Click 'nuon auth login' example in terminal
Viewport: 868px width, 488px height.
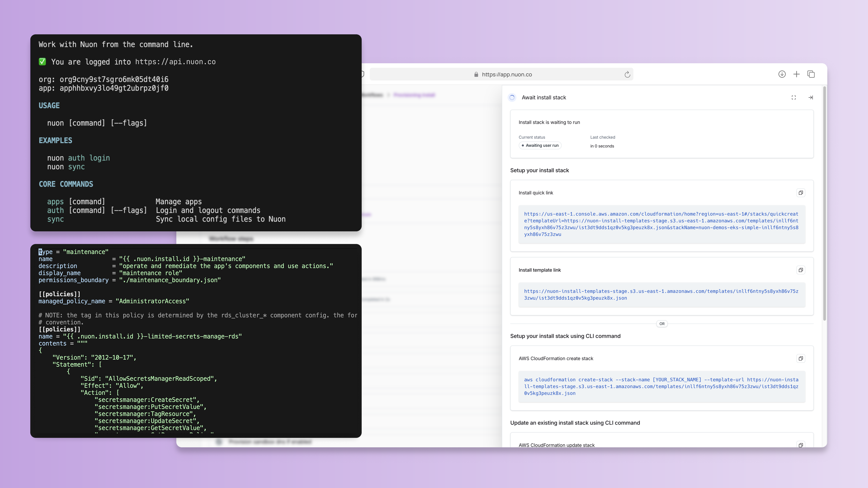pos(78,158)
